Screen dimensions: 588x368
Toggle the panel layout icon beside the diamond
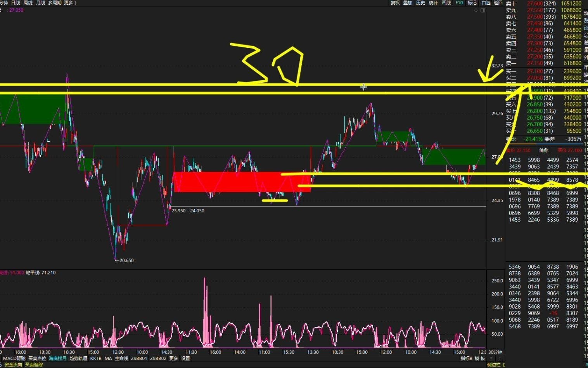[483, 10]
